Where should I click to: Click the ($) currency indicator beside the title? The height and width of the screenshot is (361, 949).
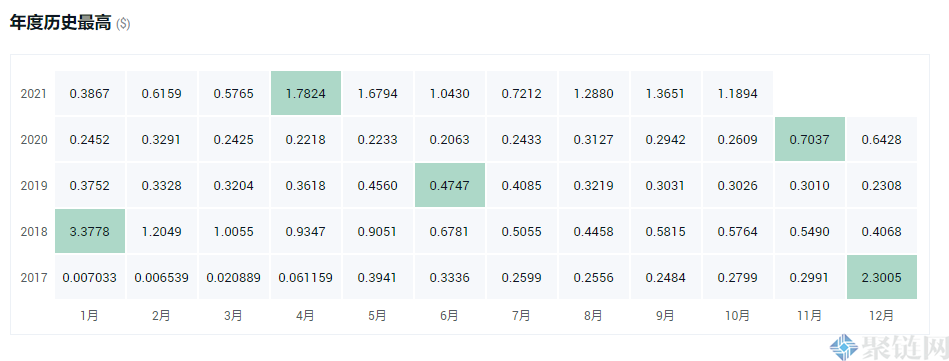click(123, 24)
